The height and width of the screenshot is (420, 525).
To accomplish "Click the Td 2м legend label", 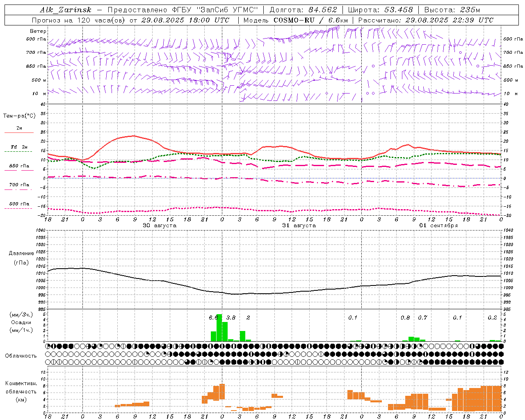I will (19, 147).
